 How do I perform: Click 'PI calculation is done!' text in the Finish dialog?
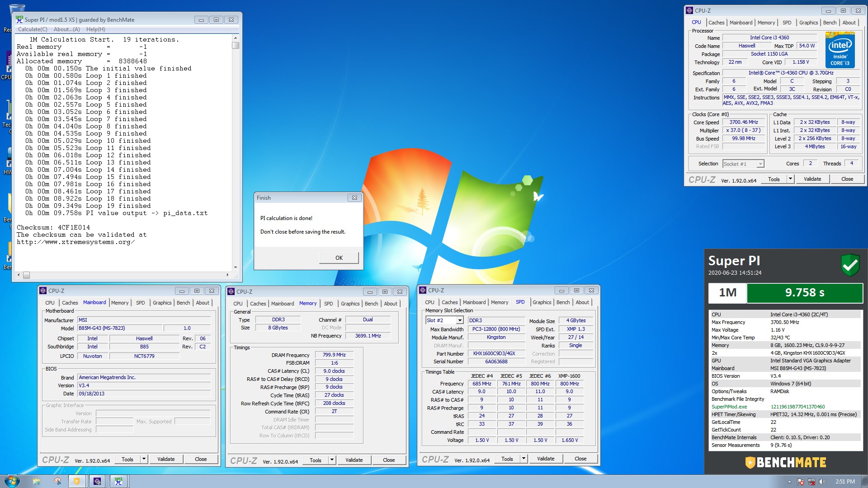pos(286,218)
